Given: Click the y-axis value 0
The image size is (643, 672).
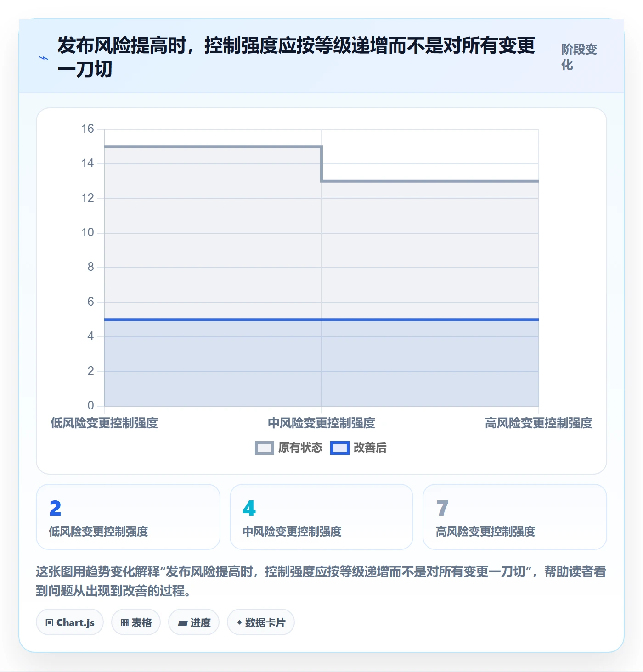Looking at the screenshot, I should [x=91, y=406].
